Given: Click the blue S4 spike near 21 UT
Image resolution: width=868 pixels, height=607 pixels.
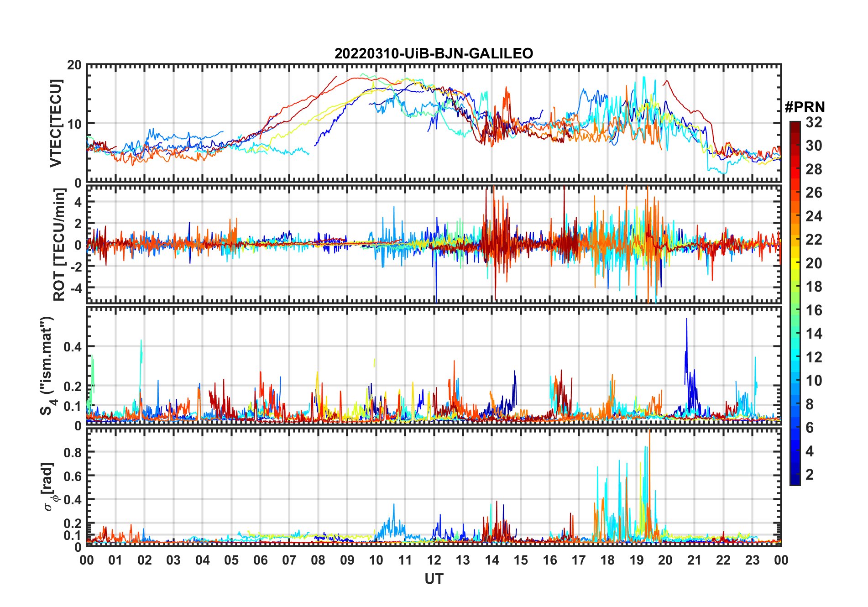Looking at the screenshot, I should (x=686, y=347).
